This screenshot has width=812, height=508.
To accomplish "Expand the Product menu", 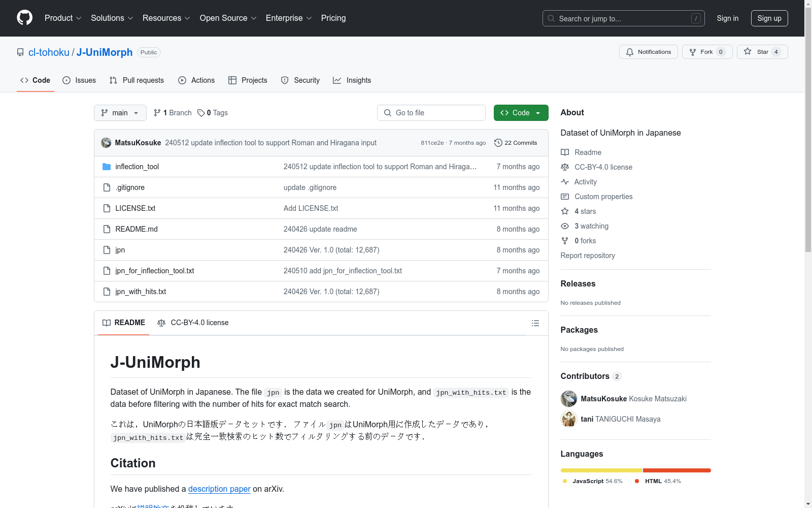I will pos(63,18).
